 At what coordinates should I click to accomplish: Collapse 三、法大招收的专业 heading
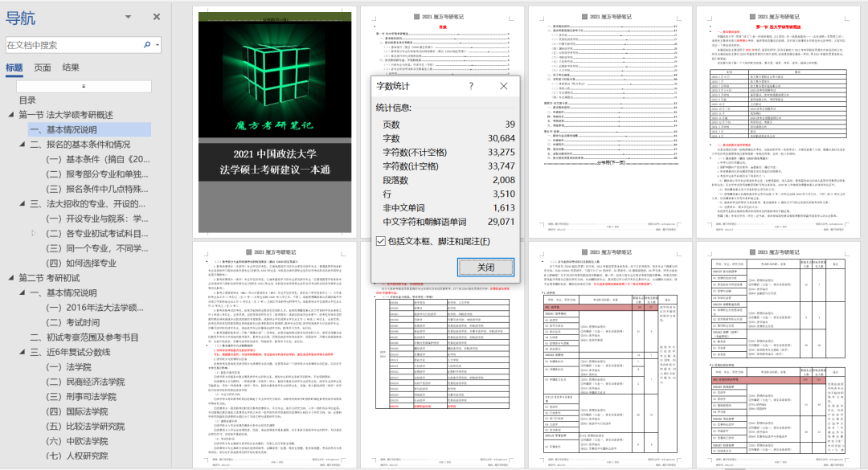(x=23, y=204)
